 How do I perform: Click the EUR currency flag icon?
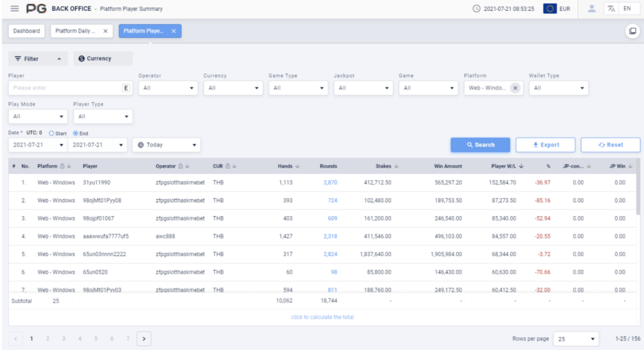[x=550, y=9]
